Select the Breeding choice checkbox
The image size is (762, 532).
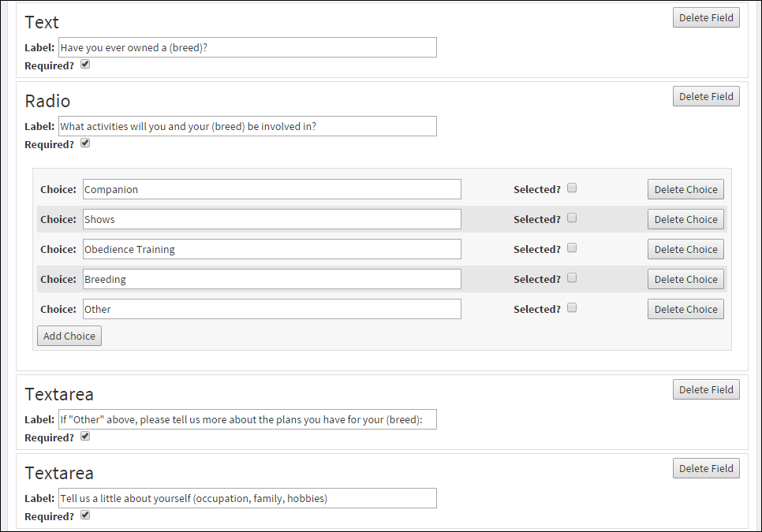coord(572,277)
